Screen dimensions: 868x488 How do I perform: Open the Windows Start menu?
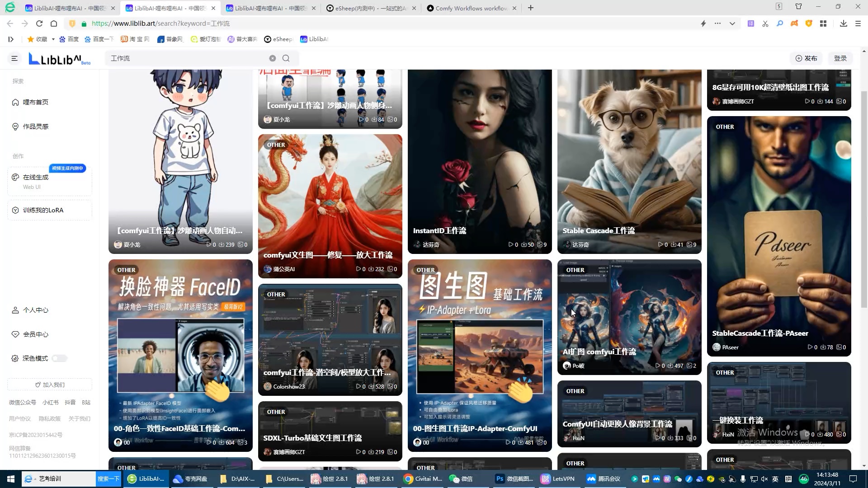[11, 479]
